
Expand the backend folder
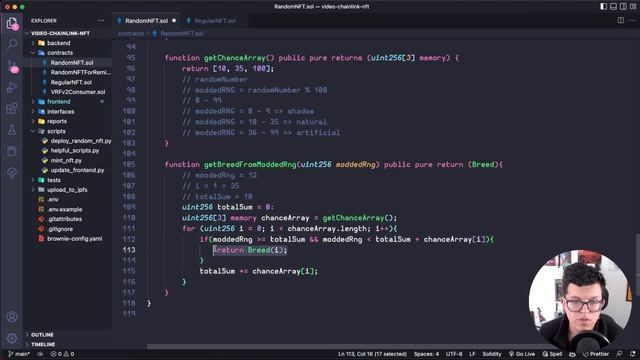click(58, 43)
